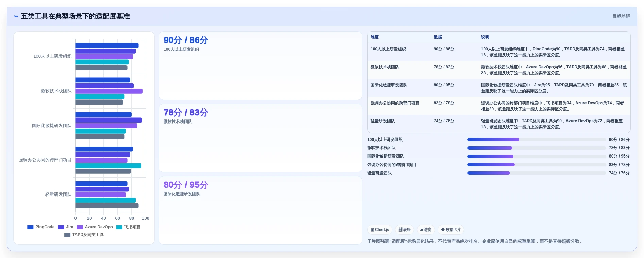Click progress value 80分 / 95分
This screenshot has height=258, width=644.
click(x=619, y=156)
